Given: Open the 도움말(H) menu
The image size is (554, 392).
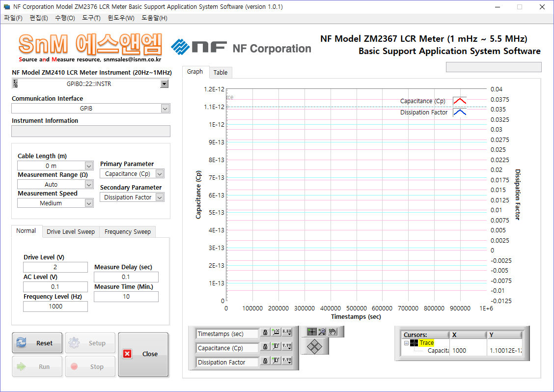Looking at the screenshot, I should pos(154,18).
